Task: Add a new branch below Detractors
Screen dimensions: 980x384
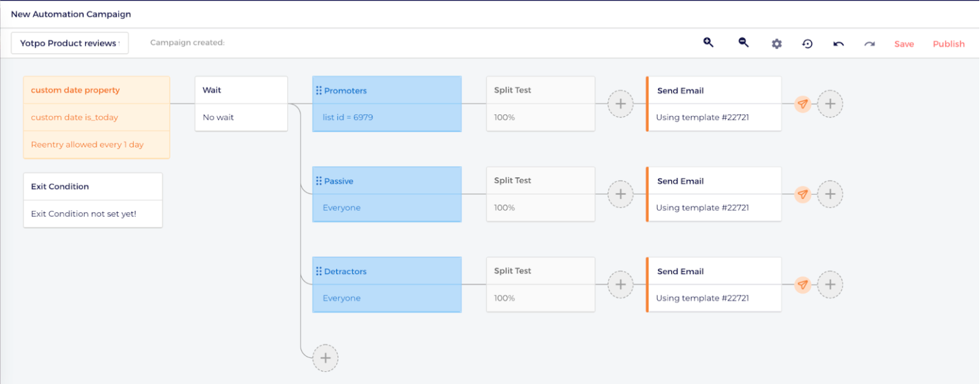Action: coord(325,358)
